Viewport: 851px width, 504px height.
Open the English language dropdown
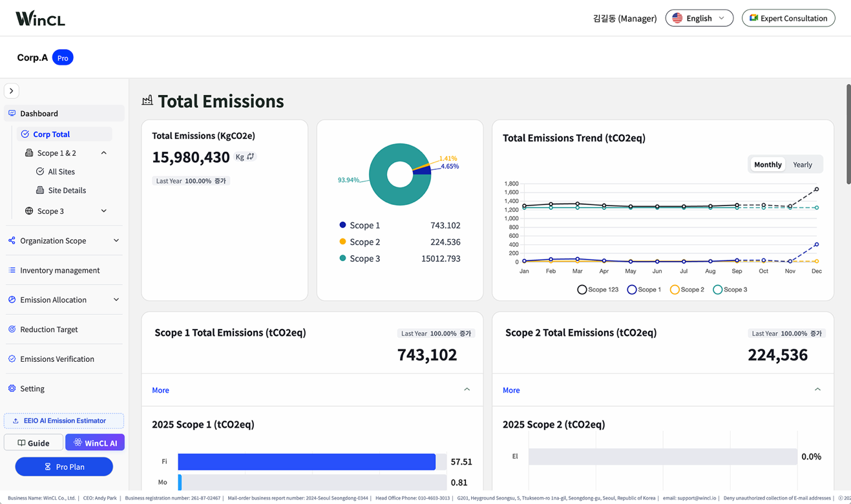pyautogui.click(x=699, y=18)
